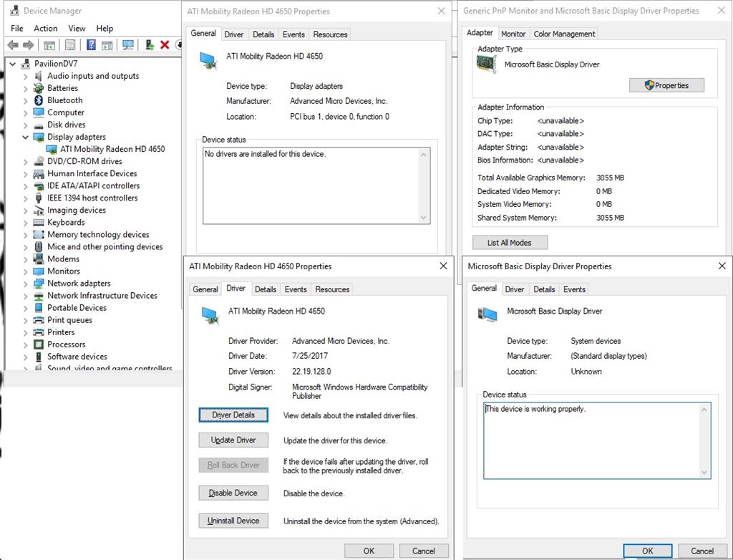Open the File menu in Device Manager
This screenshot has width=733, height=560.
(17, 29)
